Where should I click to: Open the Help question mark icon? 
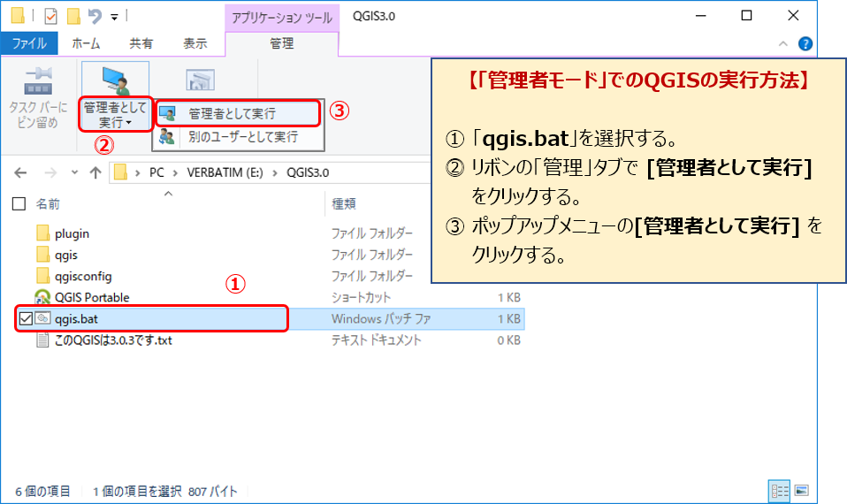[x=805, y=43]
